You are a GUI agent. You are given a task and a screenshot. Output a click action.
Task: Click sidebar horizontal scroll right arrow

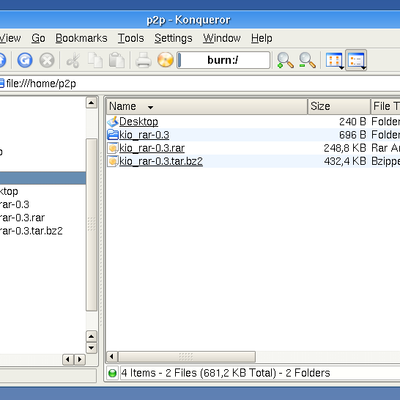tap(80, 360)
